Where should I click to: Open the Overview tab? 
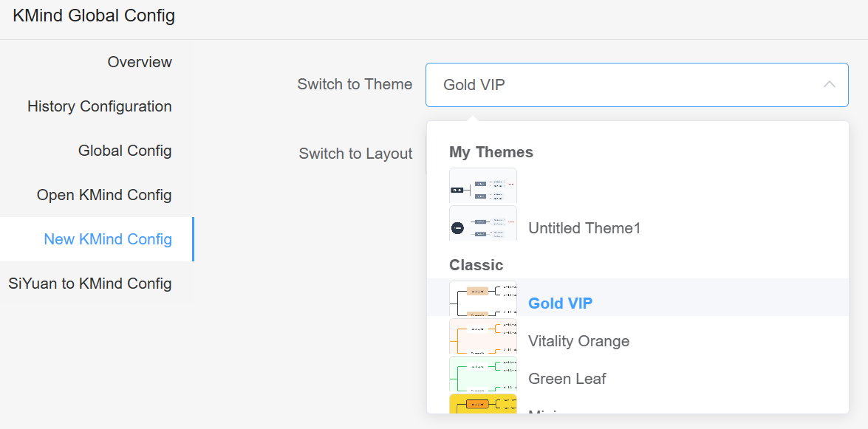140,62
